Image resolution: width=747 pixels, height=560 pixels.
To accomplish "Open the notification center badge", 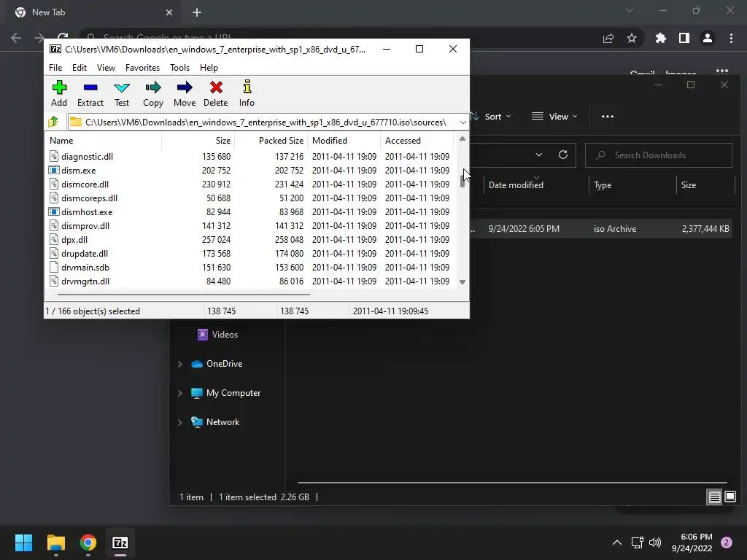I will click(x=727, y=542).
